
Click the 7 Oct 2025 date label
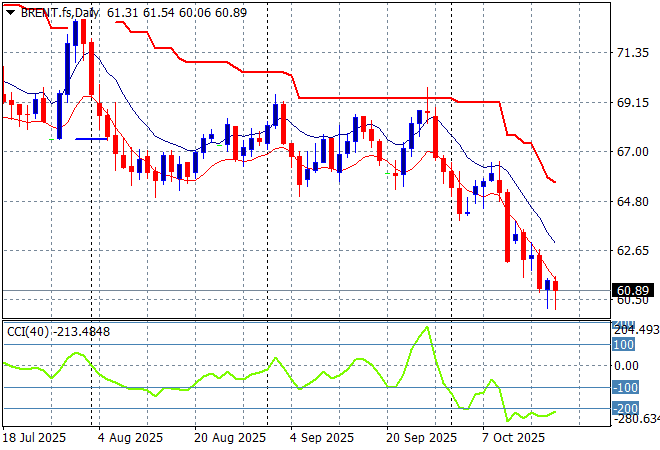click(x=512, y=437)
